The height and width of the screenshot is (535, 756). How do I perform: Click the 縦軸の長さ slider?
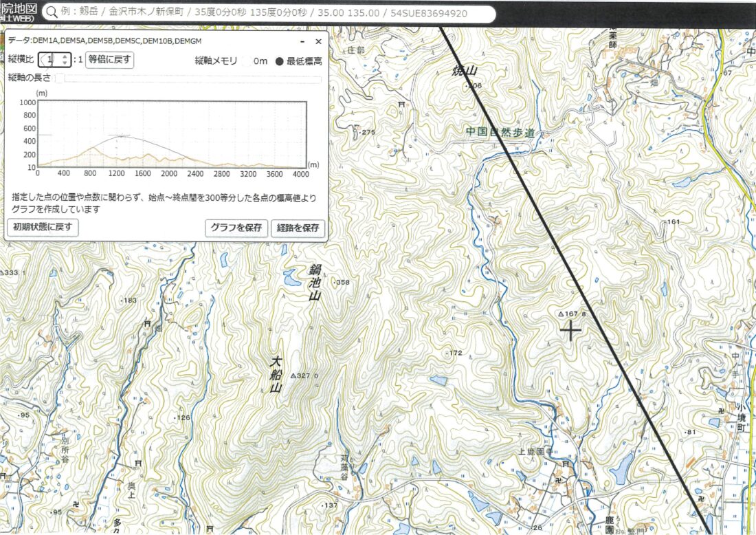188,78
